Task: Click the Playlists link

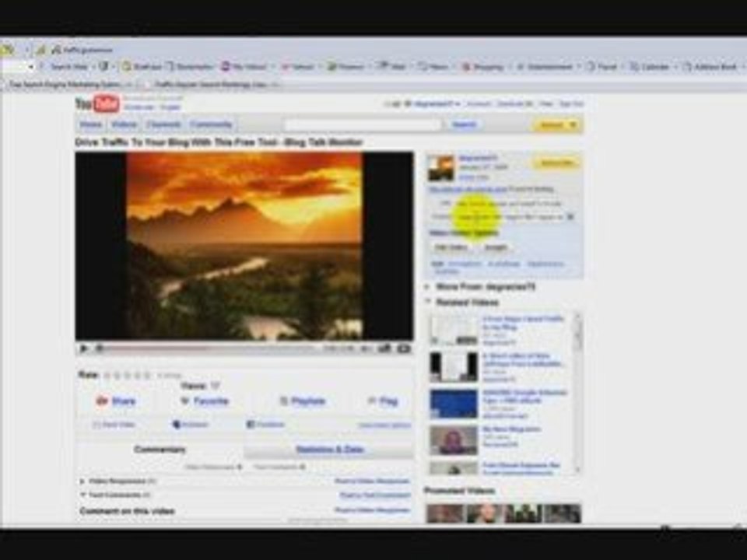Action: pos(308,401)
